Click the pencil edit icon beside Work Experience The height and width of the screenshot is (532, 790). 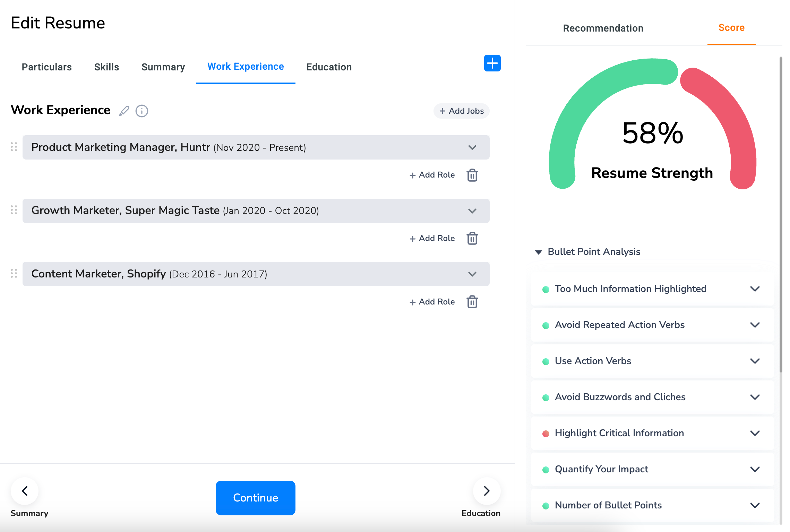124,111
